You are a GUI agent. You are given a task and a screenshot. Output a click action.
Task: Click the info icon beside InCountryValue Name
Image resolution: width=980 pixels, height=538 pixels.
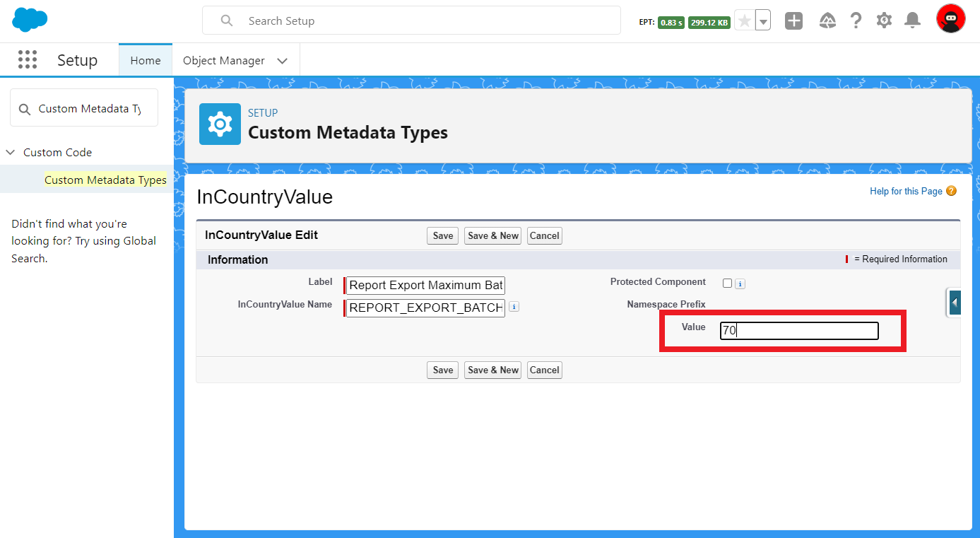[514, 307]
